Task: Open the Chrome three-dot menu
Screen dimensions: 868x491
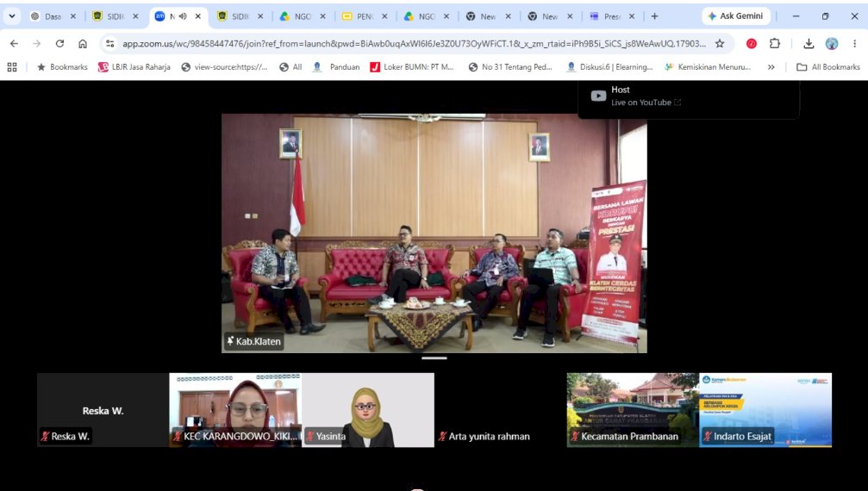Action: 855,44
